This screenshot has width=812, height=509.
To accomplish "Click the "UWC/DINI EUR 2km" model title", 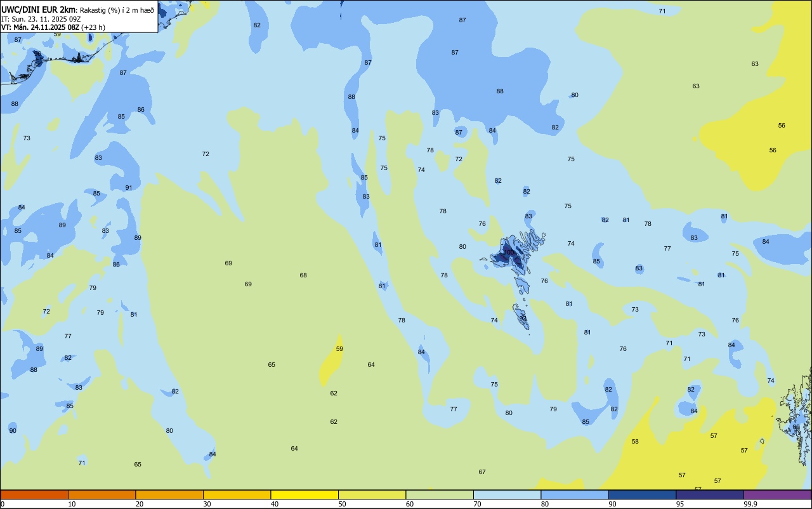I will pyautogui.click(x=38, y=10).
